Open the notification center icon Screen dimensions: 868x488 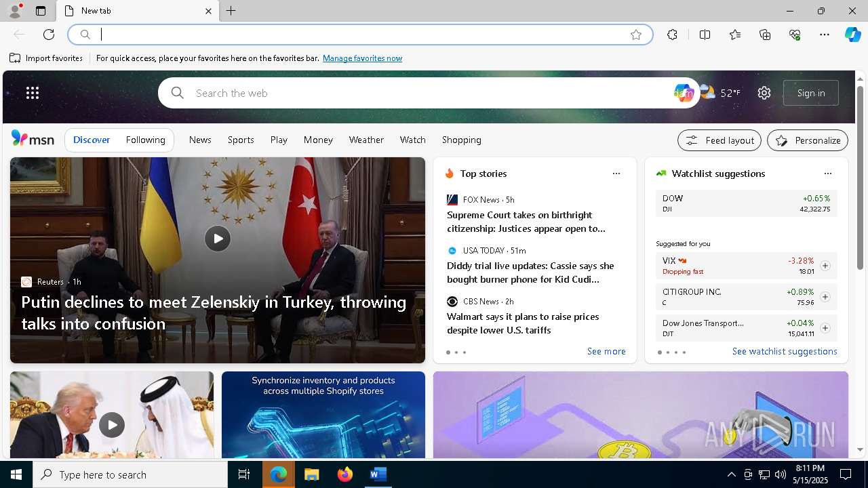click(x=846, y=474)
